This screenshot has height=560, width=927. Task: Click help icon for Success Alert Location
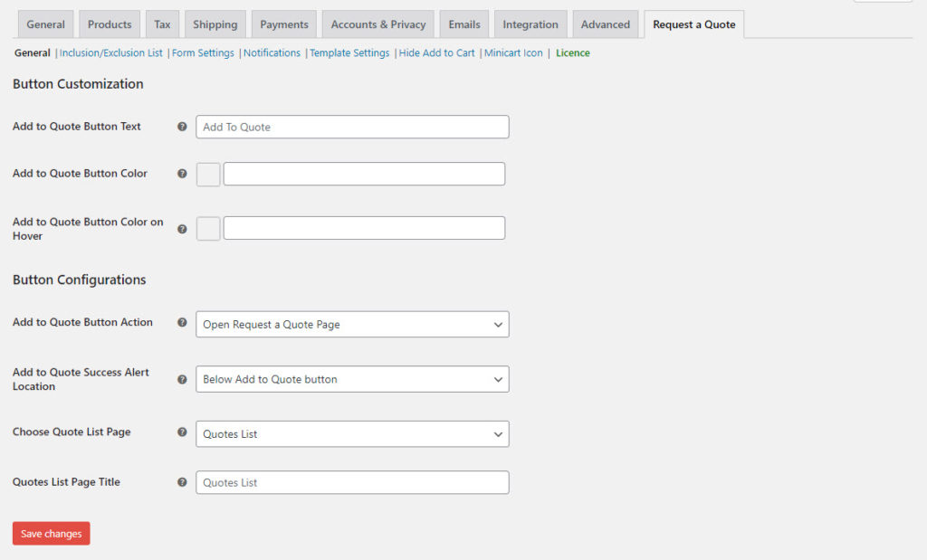point(182,379)
